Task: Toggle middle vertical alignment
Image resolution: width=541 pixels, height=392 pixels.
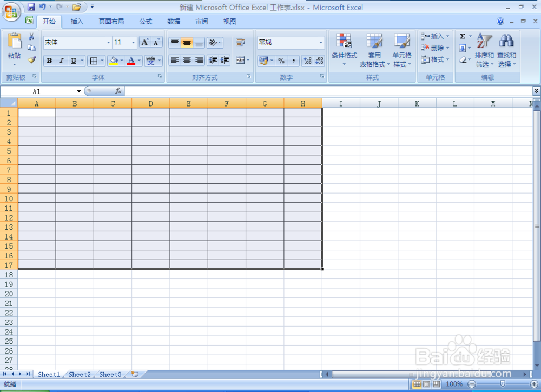Action: click(x=187, y=42)
